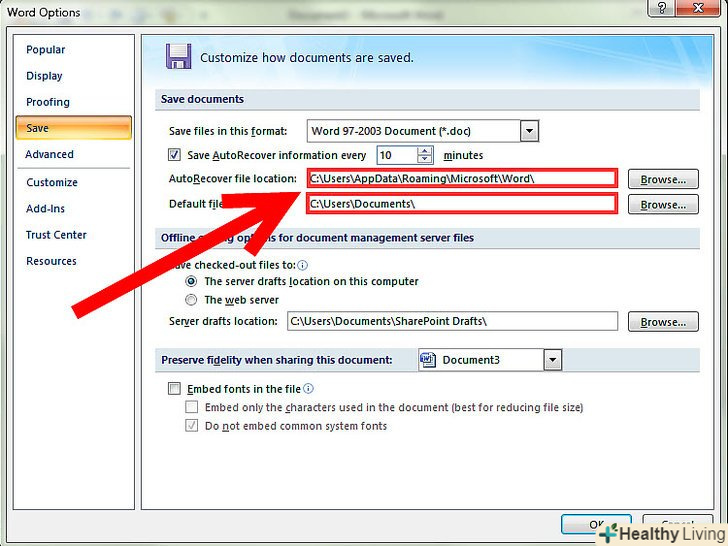Click info icon beside checked-out files label
The width and height of the screenshot is (728, 546).
point(302,265)
